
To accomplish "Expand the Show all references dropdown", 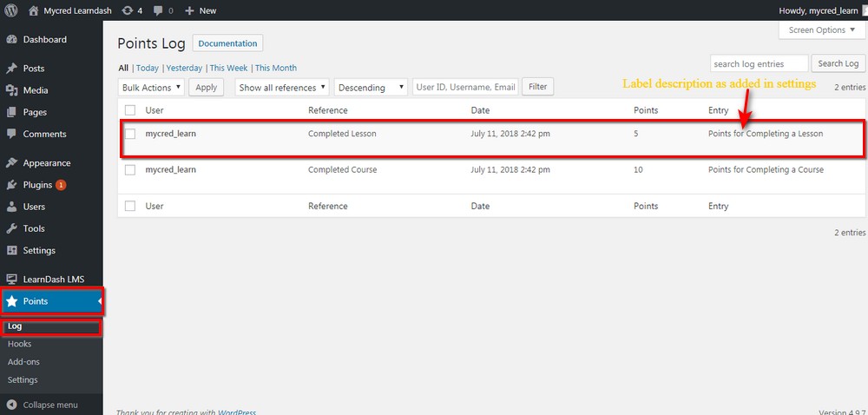I will (282, 88).
